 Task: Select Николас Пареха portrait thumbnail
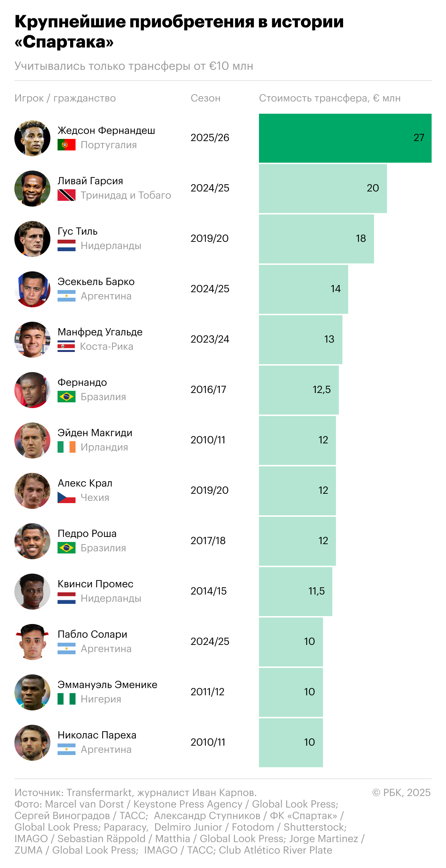(x=32, y=743)
